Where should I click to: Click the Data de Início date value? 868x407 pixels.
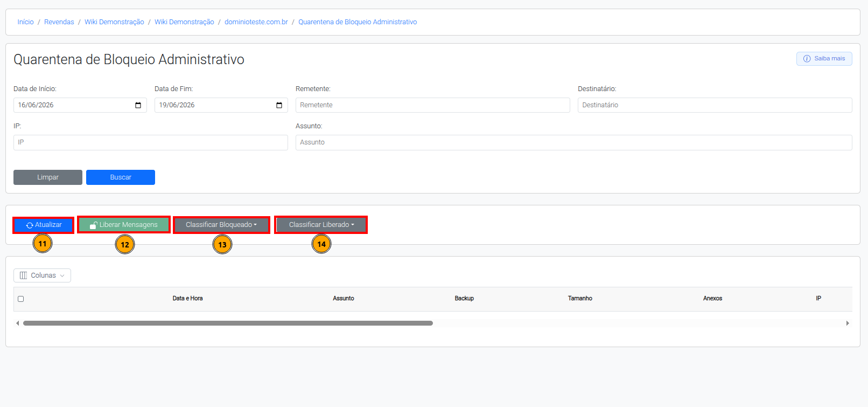click(x=36, y=105)
